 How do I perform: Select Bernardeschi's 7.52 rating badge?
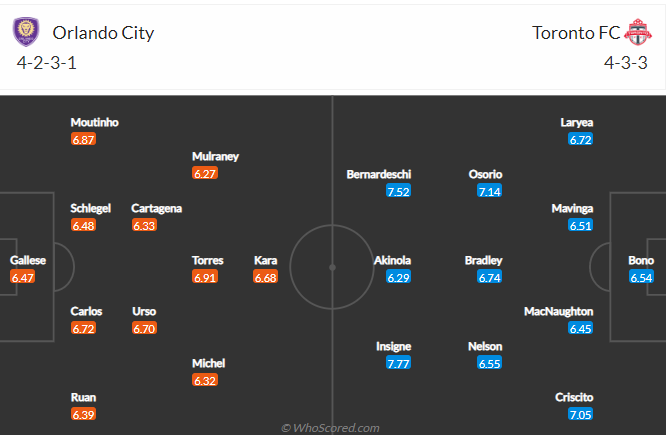(398, 192)
